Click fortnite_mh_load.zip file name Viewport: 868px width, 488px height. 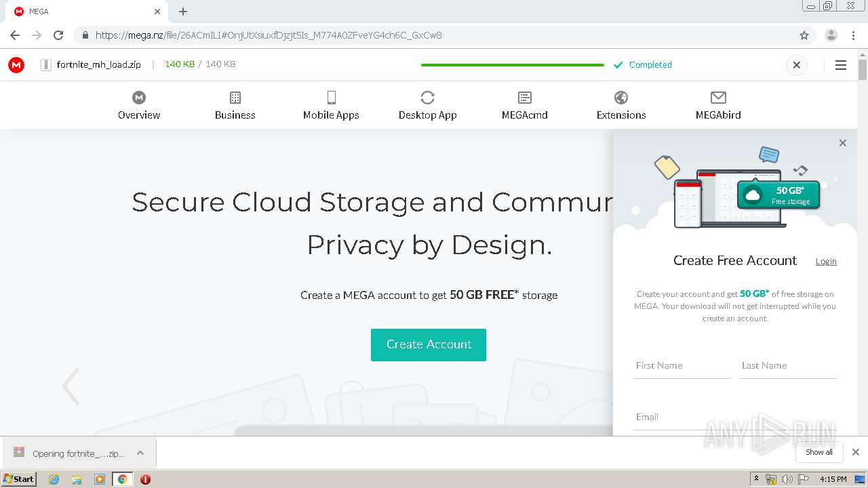(x=99, y=64)
